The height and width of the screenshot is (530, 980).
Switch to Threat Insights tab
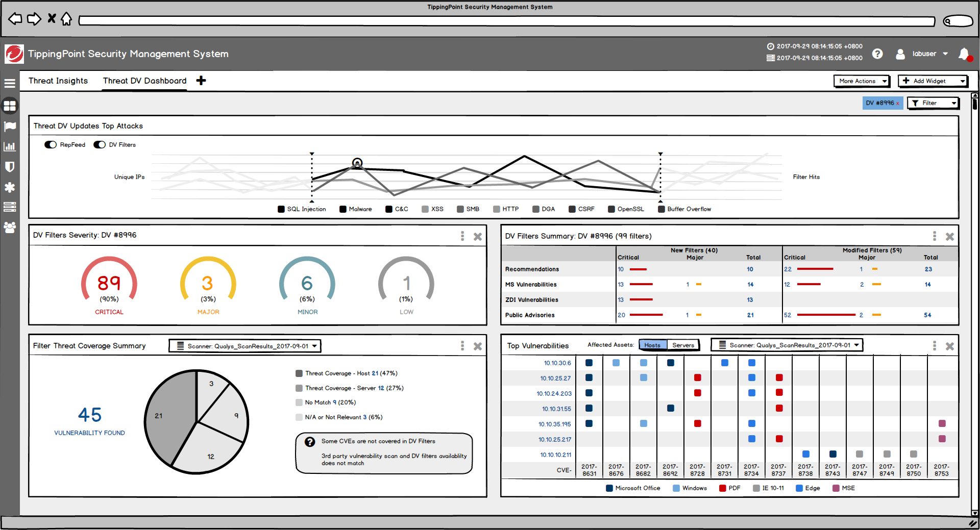coord(58,81)
